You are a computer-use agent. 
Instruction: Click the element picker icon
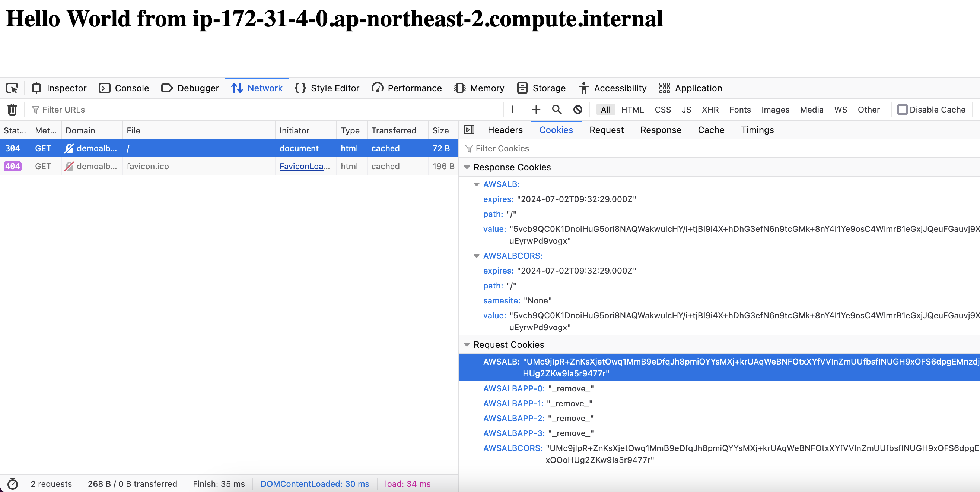[12, 88]
